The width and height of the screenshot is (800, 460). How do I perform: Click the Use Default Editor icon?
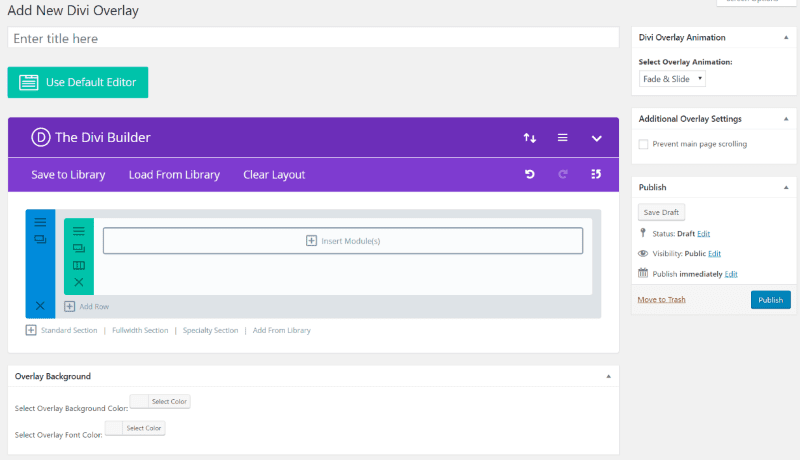coord(29,82)
